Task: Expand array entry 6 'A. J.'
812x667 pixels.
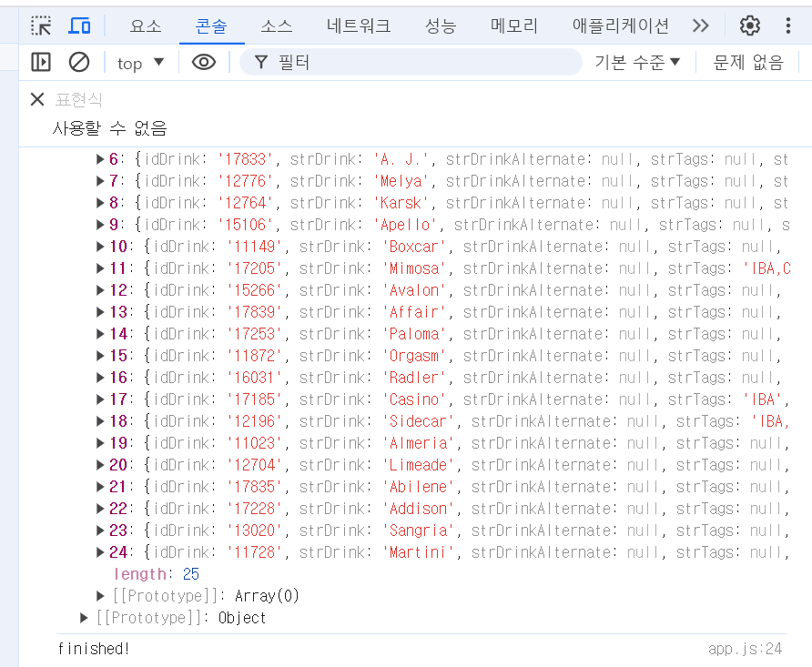Action: pos(100,159)
